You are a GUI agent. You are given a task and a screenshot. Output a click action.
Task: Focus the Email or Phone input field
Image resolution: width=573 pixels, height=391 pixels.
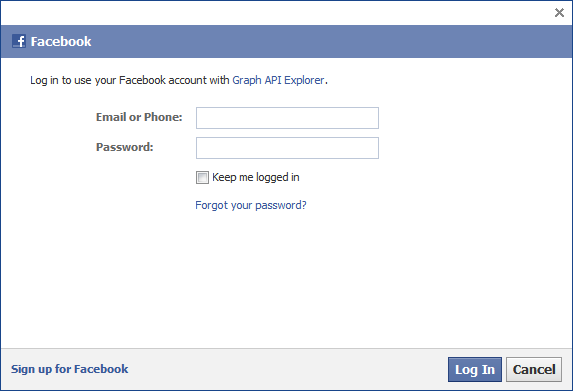287,118
